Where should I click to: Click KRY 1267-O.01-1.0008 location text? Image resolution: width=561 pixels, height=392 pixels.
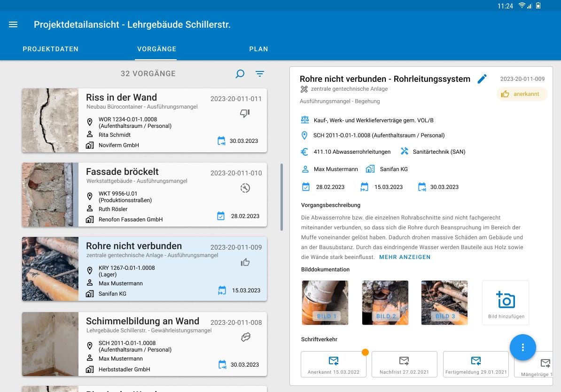(x=127, y=268)
